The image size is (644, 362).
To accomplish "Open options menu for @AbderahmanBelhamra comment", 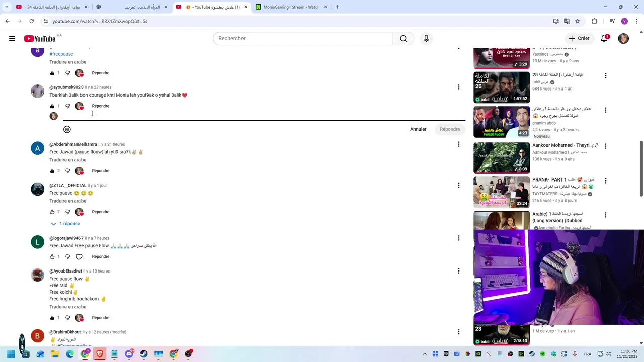I will click(x=458, y=144).
